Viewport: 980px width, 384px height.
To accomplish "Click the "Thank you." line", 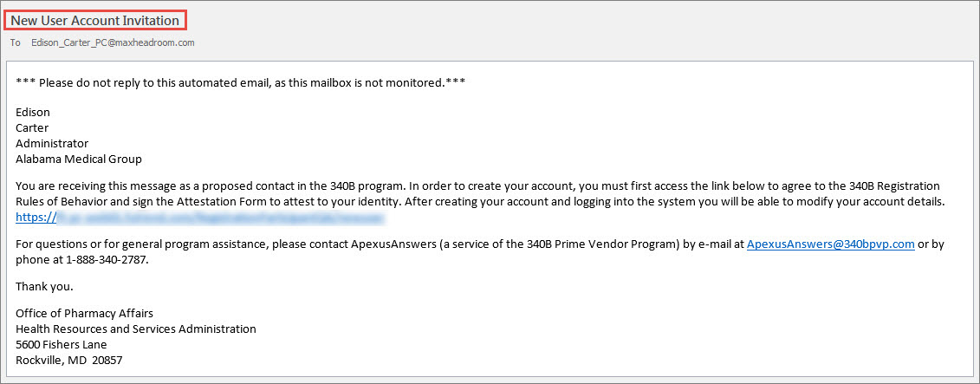I will point(44,286).
